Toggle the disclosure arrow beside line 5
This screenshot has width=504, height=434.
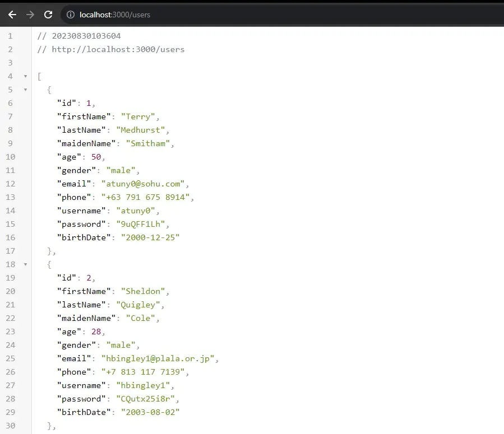(x=25, y=90)
